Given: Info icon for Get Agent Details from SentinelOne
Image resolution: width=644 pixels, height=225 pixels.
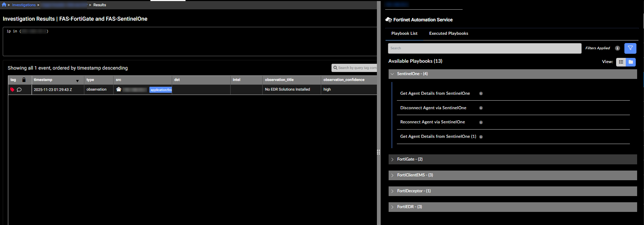Looking at the screenshot, I should click(x=481, y=93).
